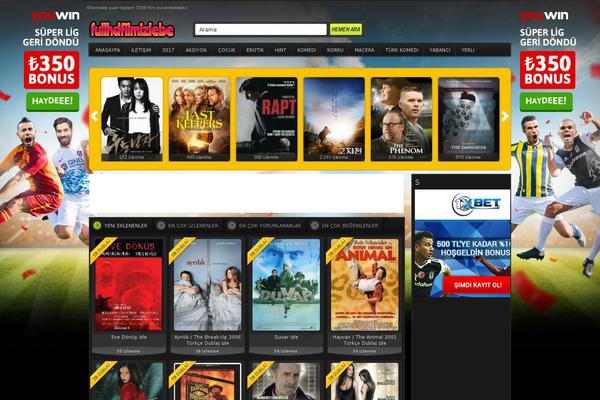Click the Duvar izle title link
Image resolution: width=600 pixels, height=400 pixels.
click(286, 337)
